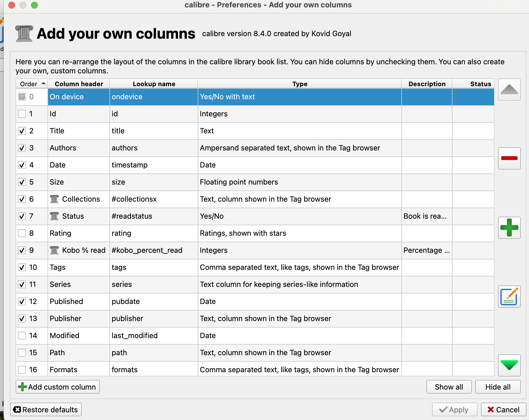Enable the Rating column checkbox
This screenshot has width=529, height=420.
tap(22, 233)
